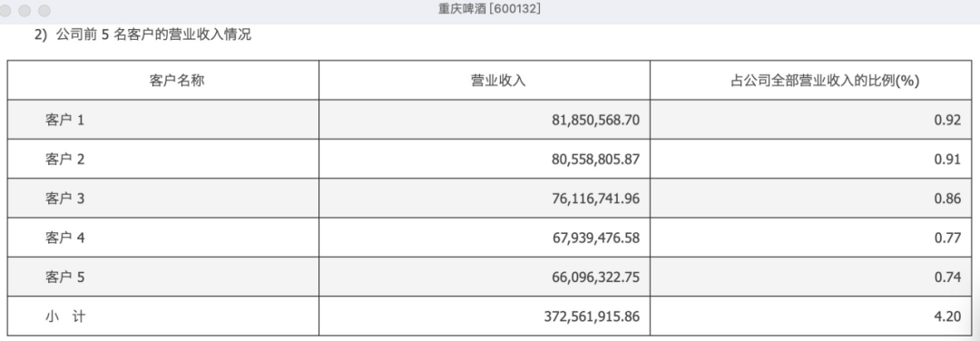Click the revenue value 66,096,322.75

pyautogui.click(x=595, y=278)
